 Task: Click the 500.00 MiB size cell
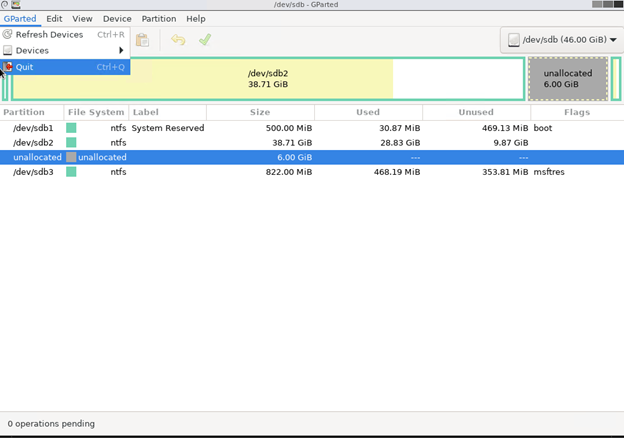289,128
